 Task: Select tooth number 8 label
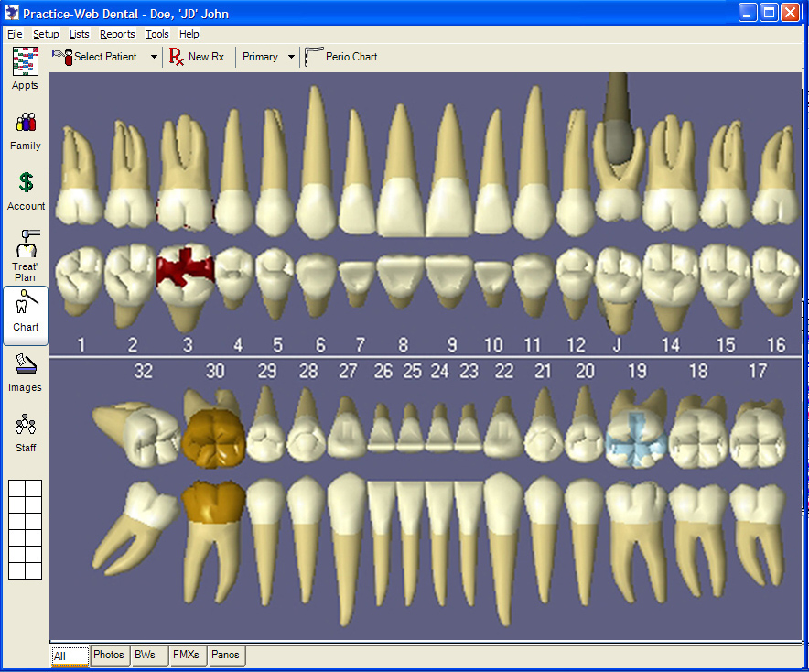pyautogui.click(x=404, y=345)
